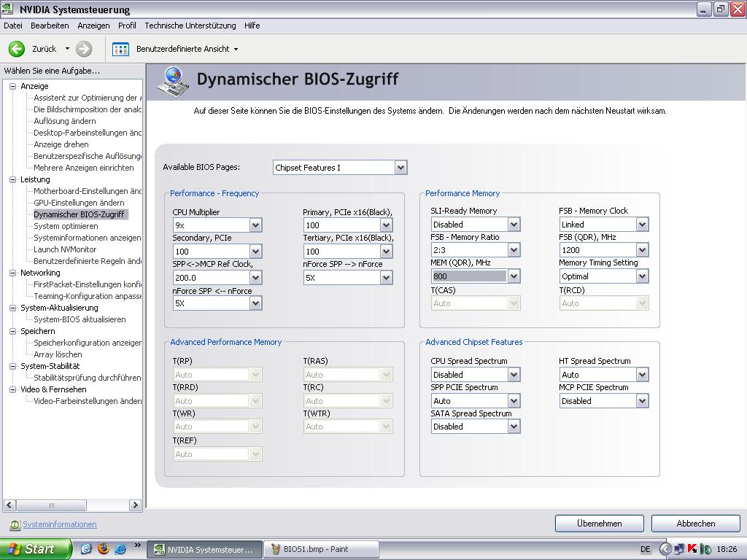The height and width of the screenshot is (560, 747).
Task: Collapse the Speichern tree node
Action: 13,332
